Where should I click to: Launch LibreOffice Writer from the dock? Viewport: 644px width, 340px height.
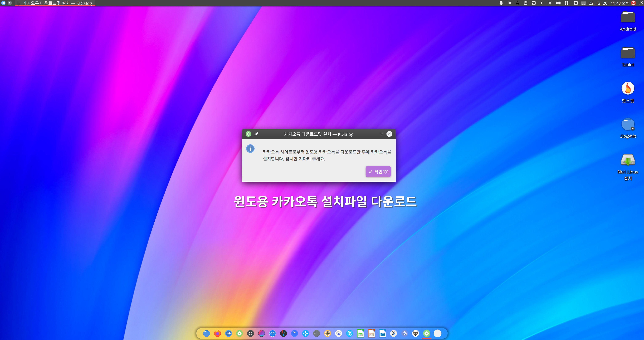pyautogui.click(x=383, y=333)
